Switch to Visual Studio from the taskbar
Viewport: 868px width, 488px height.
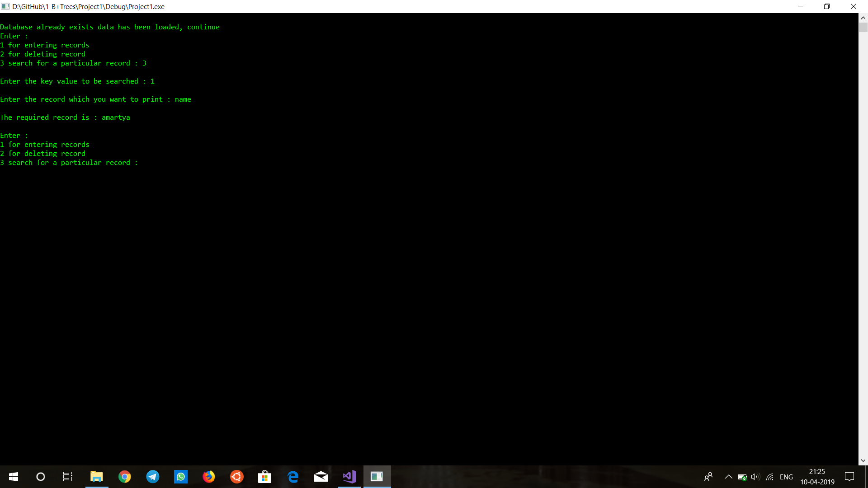coord(349,477)
